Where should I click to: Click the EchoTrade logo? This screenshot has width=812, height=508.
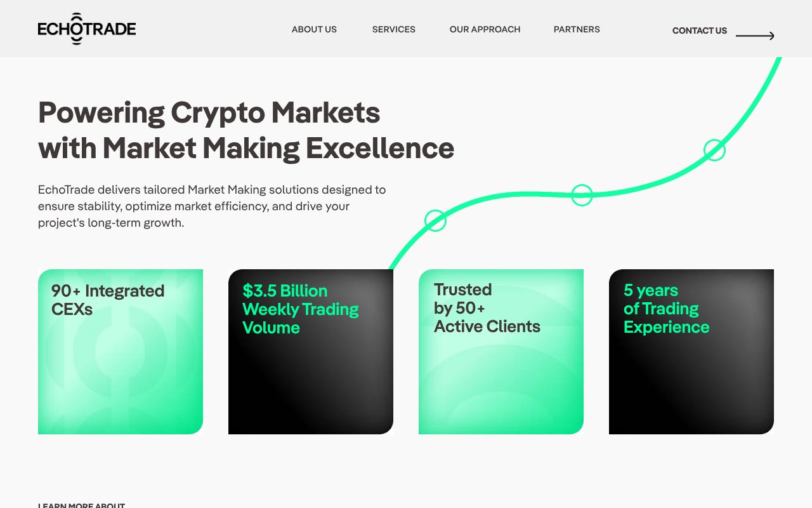(x=87, y=28)
